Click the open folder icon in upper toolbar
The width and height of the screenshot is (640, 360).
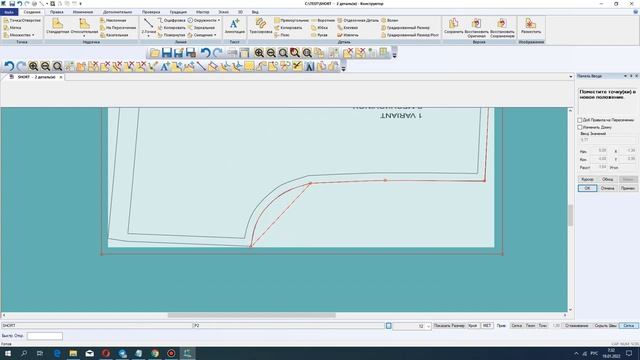pos(155,53)
